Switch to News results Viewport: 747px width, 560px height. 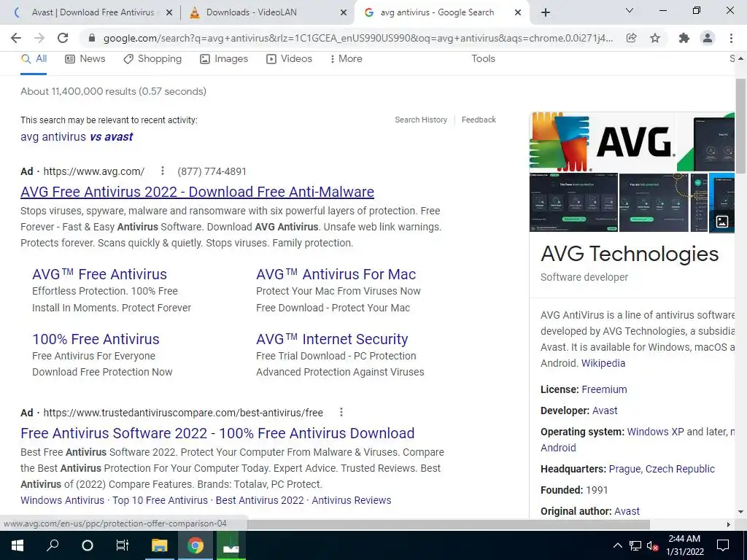[x=85, y=58]
